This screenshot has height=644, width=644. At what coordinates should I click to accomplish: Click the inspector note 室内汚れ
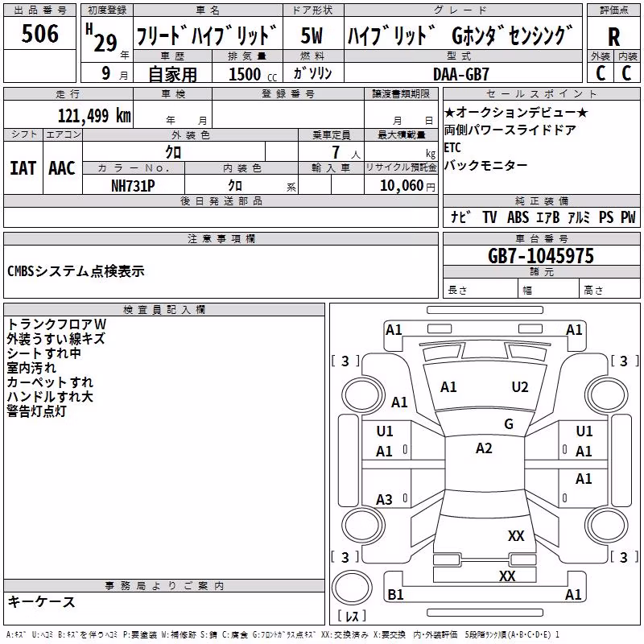(31, 368)
